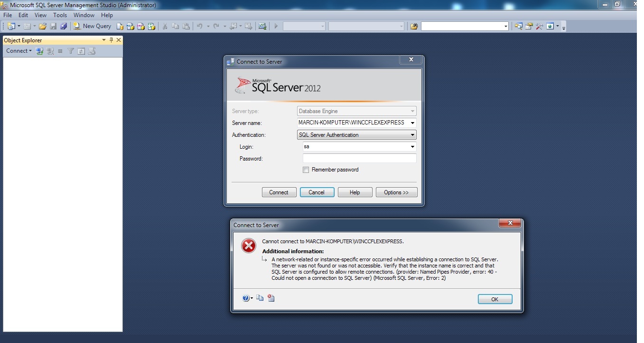Expand the Authentication dropdown
The image size is (644, 343).
click(412, 135)
